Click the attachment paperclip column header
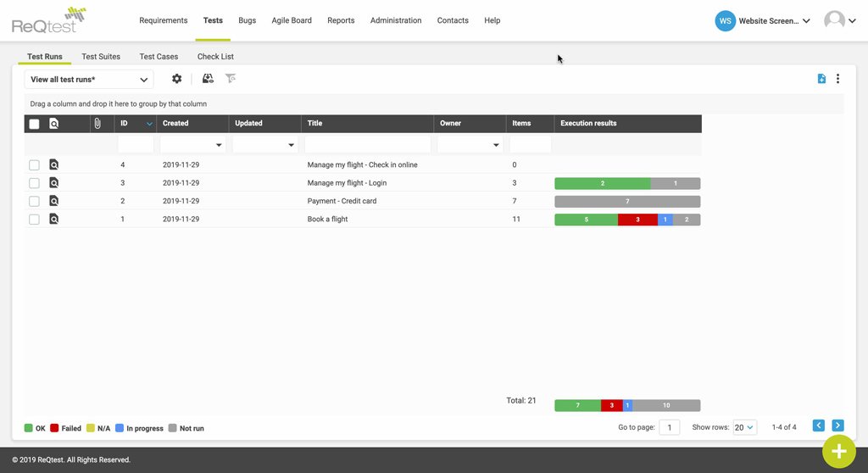The image size is (868, 473). tap(97, 124)
